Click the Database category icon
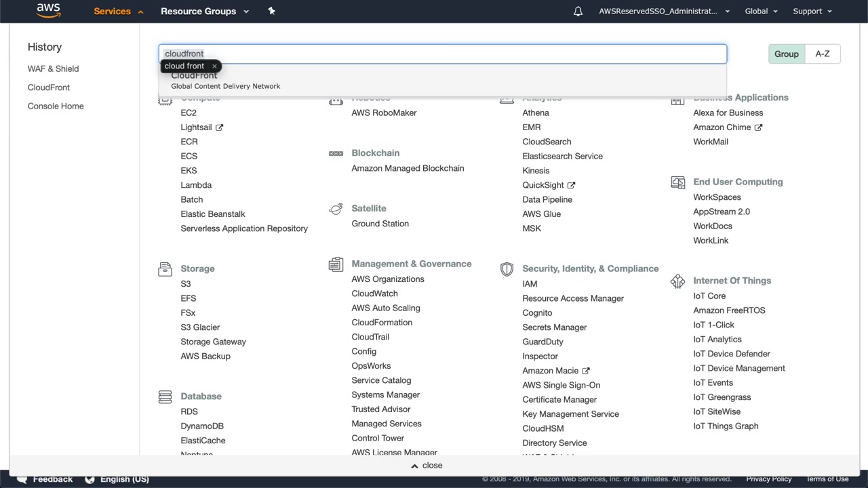This screenshot has width=868, height=488. coord(165,396)
